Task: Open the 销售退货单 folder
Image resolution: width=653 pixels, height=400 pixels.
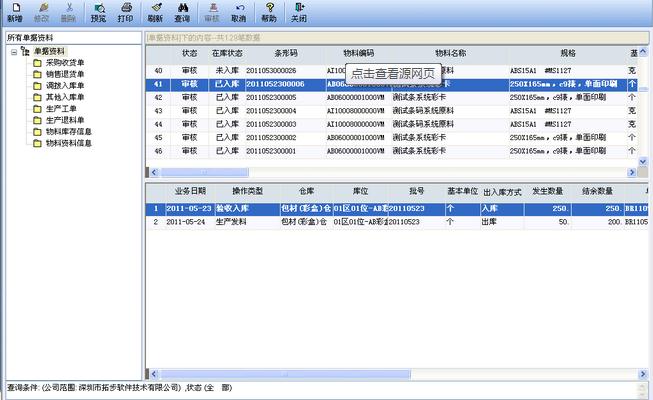Action: 65,74
